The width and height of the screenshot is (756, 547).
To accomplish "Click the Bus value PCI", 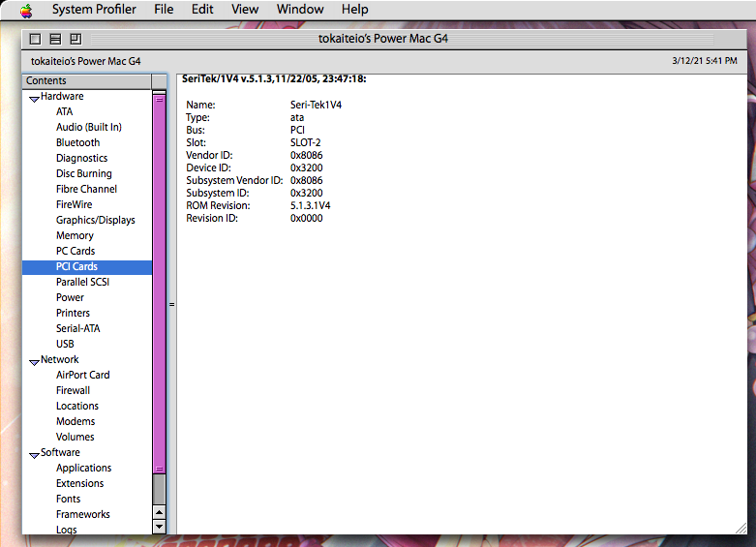I will pos(297,131).
